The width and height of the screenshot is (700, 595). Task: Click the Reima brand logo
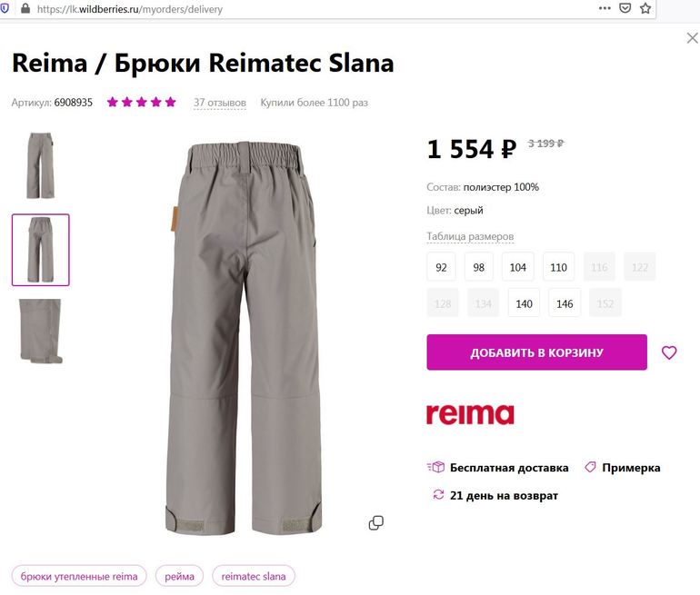[x=470, y=414]
